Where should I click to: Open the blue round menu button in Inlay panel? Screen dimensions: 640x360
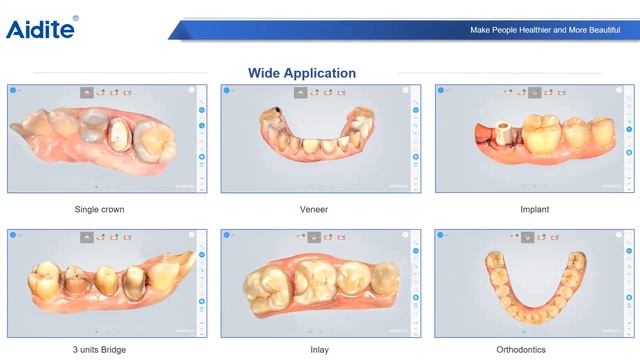pyautogui.click(x=227, y=235)
